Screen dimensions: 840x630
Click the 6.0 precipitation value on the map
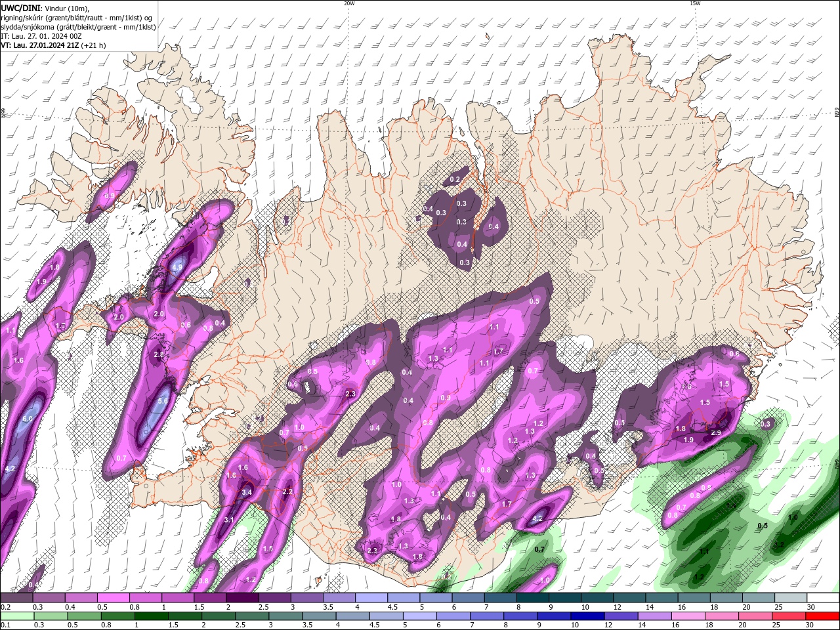tap(28, 419)
